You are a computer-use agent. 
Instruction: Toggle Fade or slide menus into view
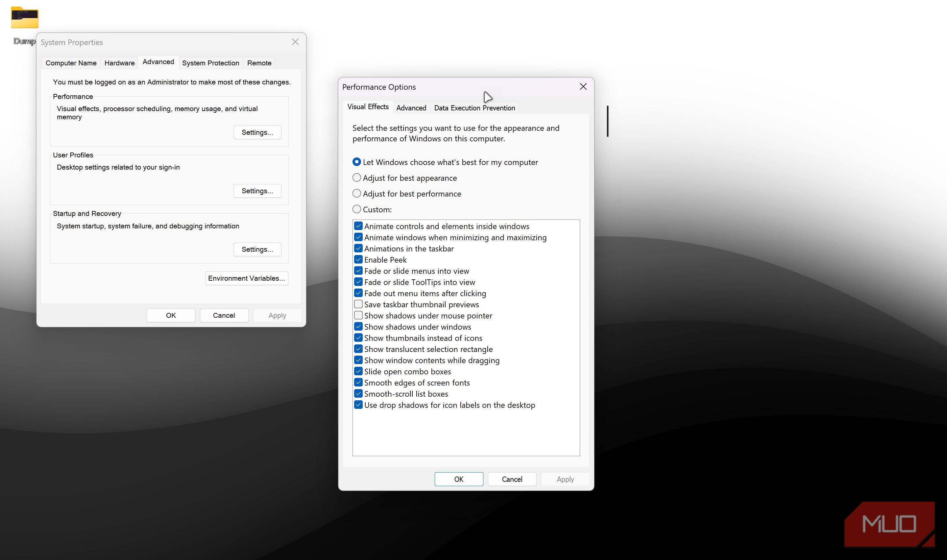(x=358, y=271)
